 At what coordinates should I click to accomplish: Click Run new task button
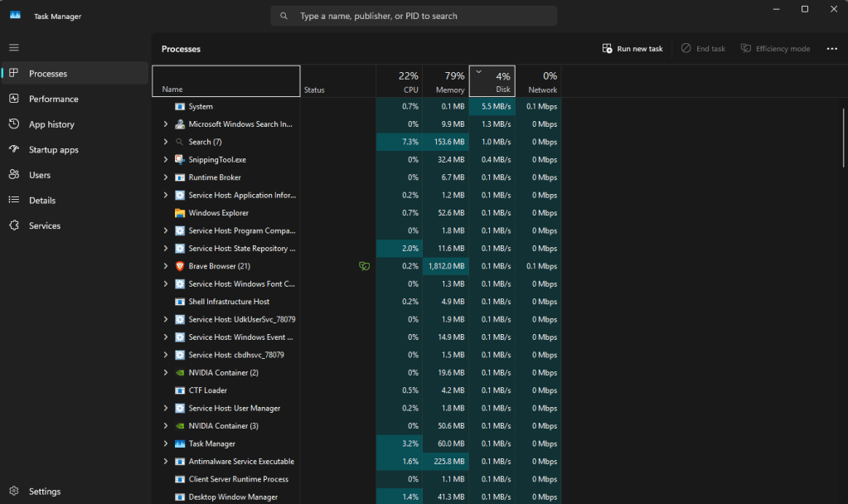click(x=632, y=49)
